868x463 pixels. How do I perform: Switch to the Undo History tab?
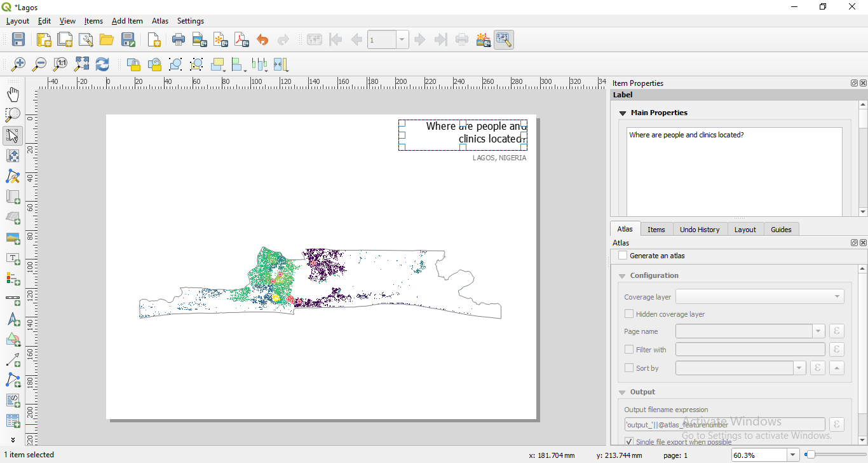[700, 230]
